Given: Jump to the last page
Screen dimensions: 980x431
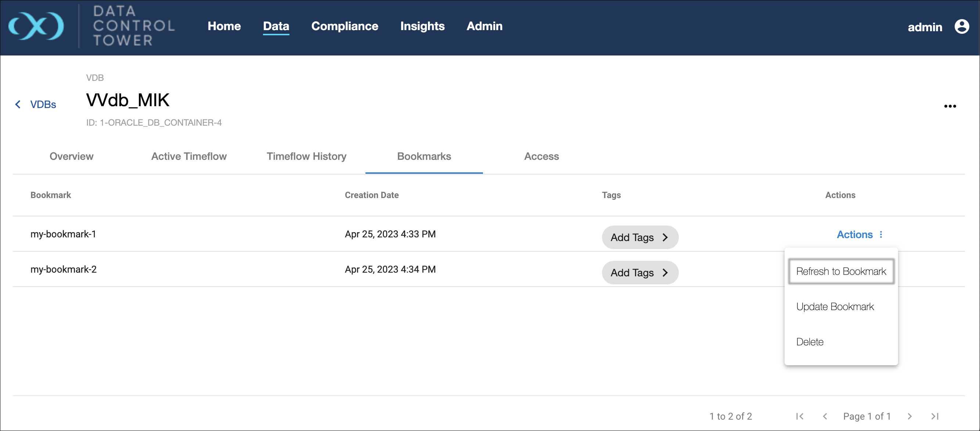Looking at the screenshot, I should click(x=935, y=416).
